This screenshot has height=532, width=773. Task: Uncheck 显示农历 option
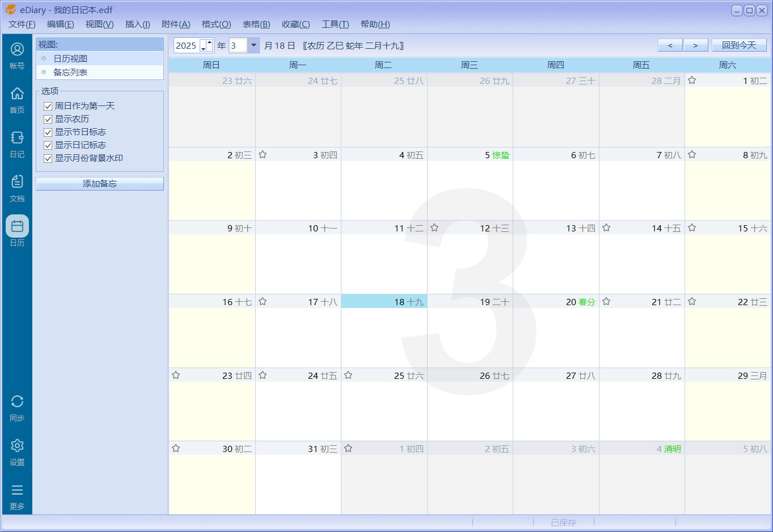coord(48,119)
